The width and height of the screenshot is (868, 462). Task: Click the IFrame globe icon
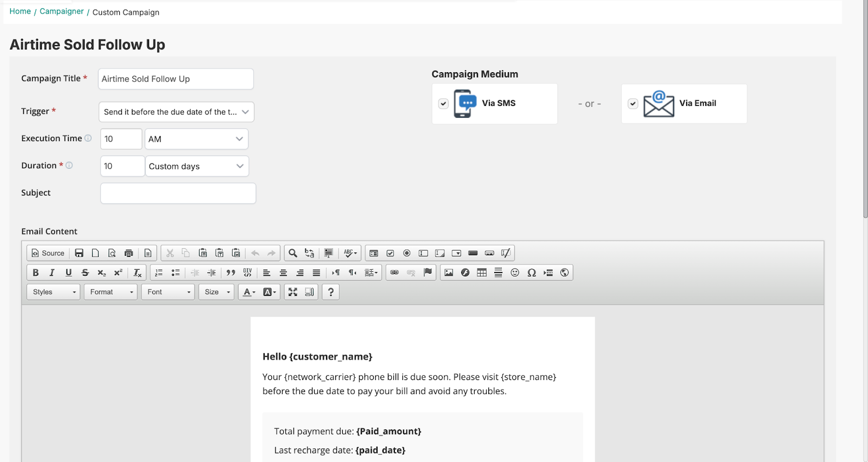(565, 273)
